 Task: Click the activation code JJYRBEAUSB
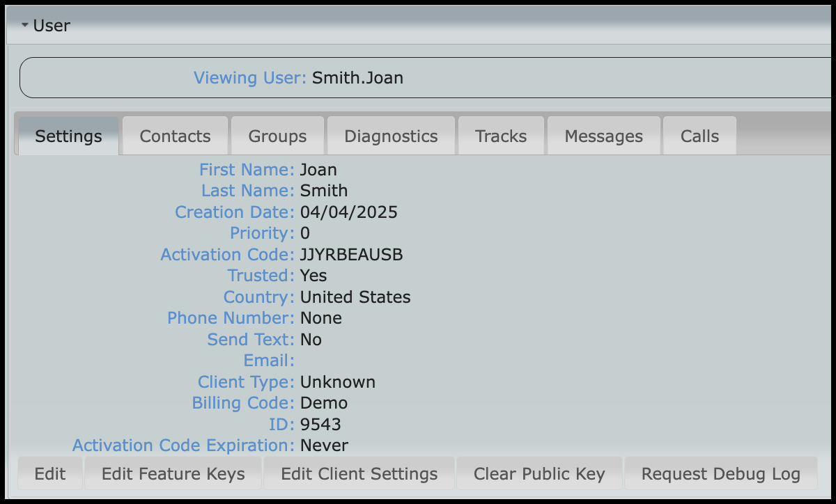(x=351, y=255)
